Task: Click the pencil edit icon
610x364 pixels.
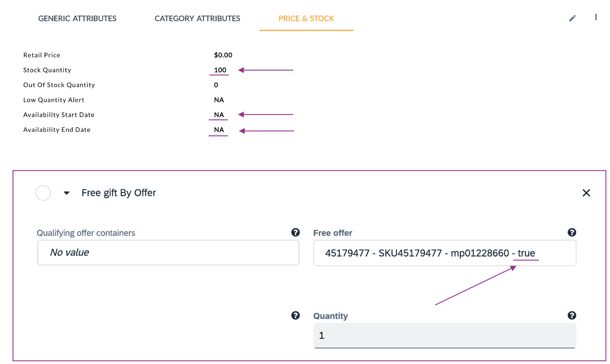Action: [x=573, y=18]
